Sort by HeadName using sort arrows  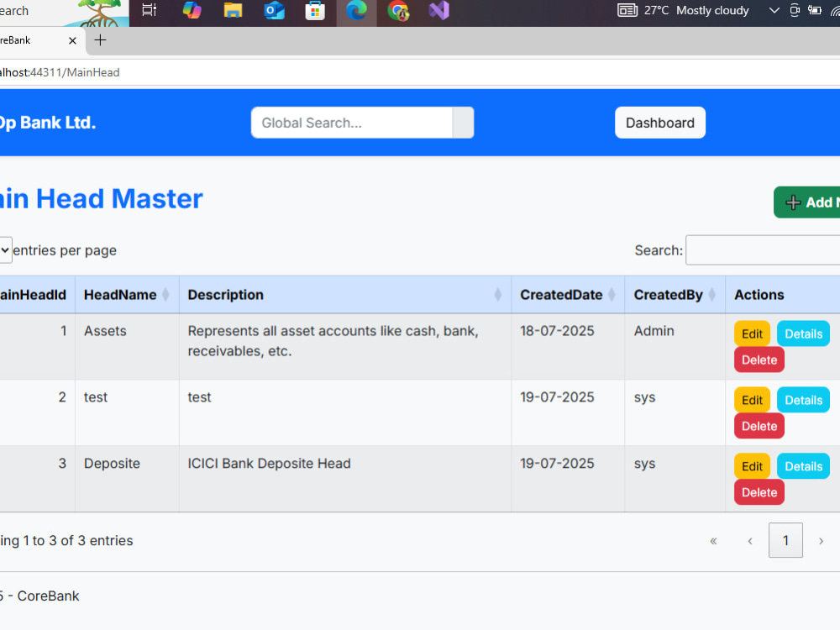[165, 295]
